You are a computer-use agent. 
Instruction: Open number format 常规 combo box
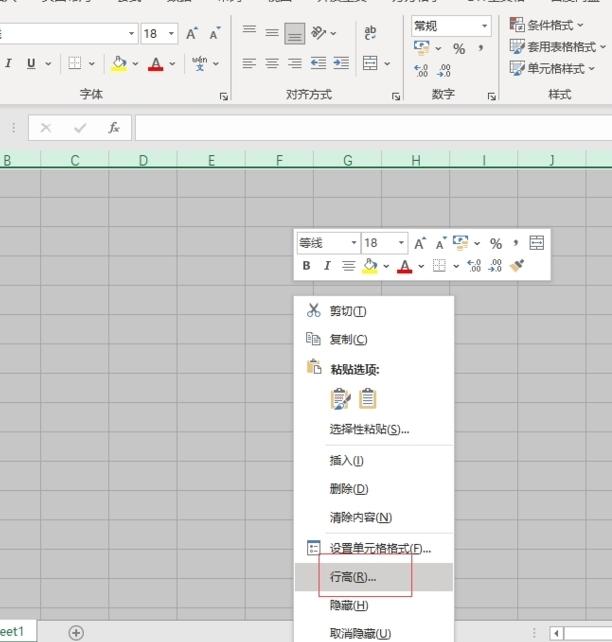(451, 26)
